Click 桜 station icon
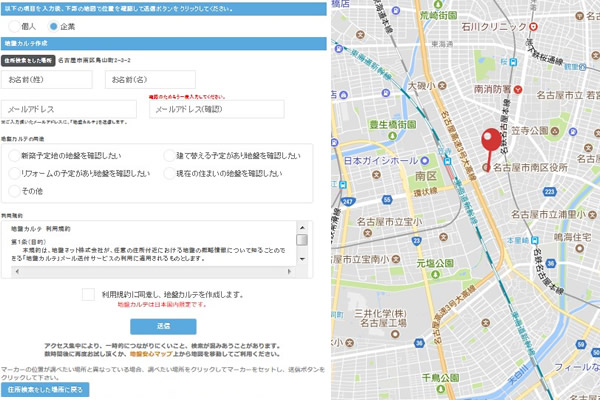Image resolution: width=600 pixels, height=400 pixels. (514, 62)
